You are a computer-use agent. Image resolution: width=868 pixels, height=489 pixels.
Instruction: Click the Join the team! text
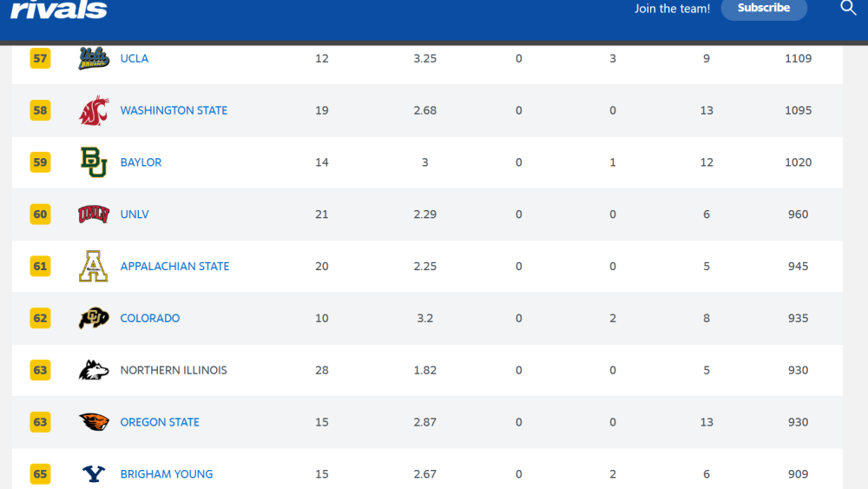coord(672,9)
